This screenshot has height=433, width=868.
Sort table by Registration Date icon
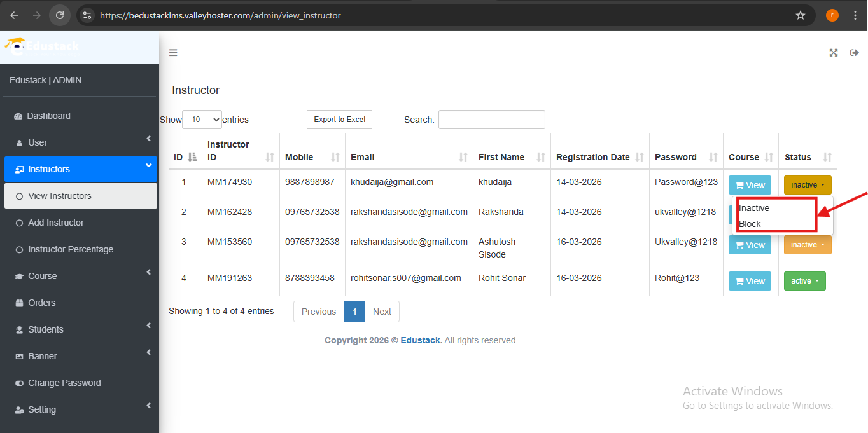point(640,157)
